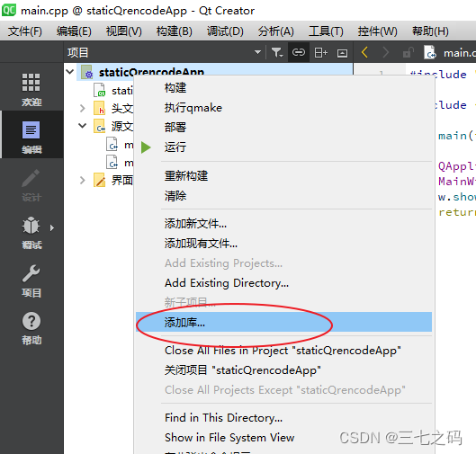Expand the header files (头文) folder

pos(82,108)
